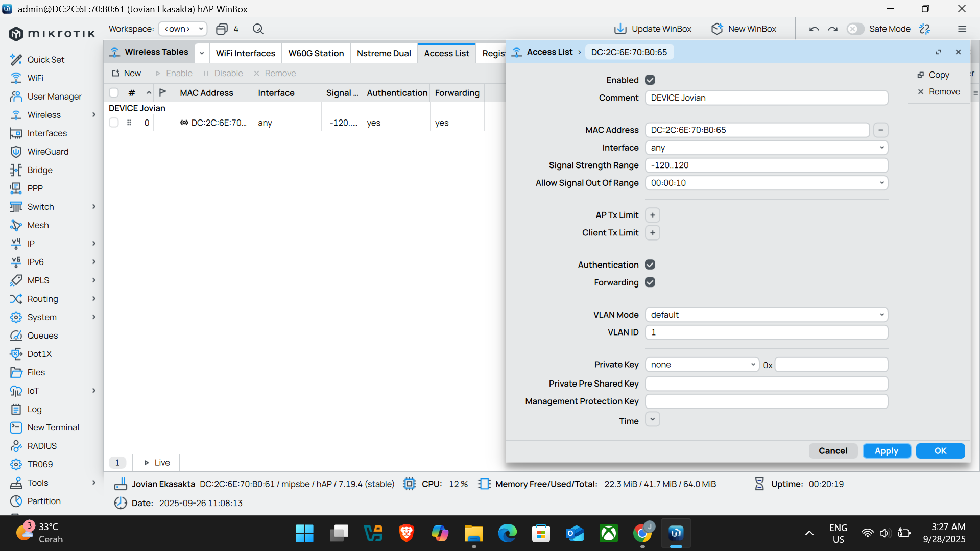Open the Files section
980x551 pixels.
[36, 372]
